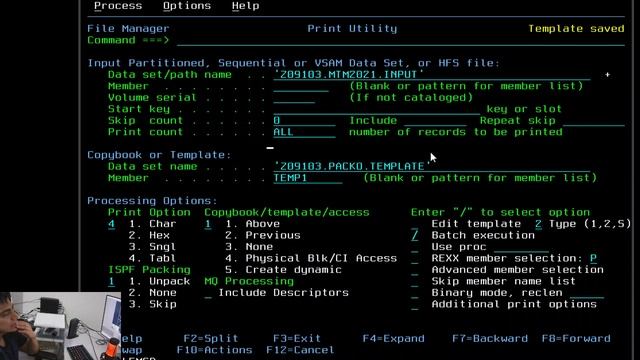Click the input Member field
This screenshot has width=640, height=360.
(301, 86)
